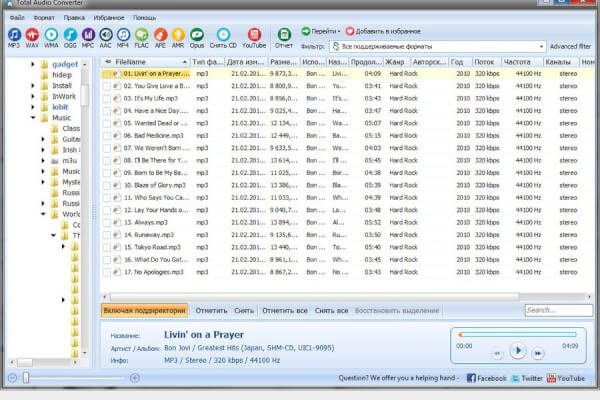The image size is (600, 400).
Task: Mark the checkbox for 13. Always.mp3
Action: (x=107, y=223)
